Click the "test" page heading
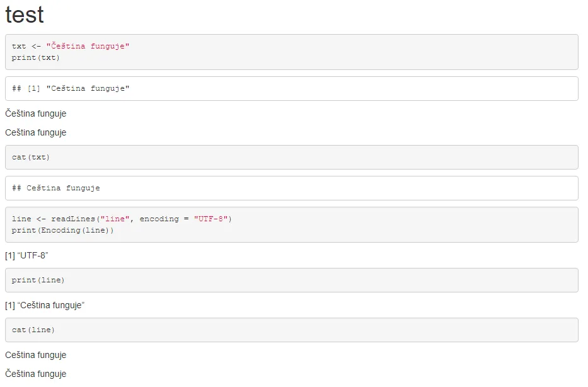The width and height of the screenshot is (588, 387). tap(25, 14)
